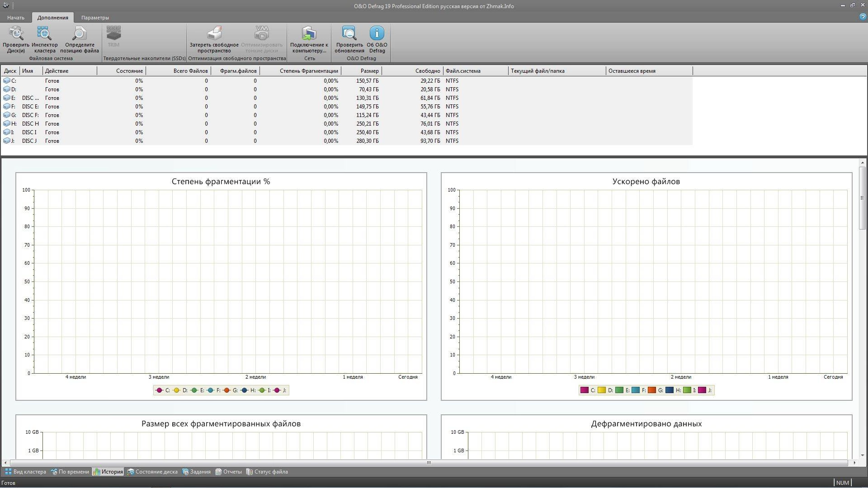Click Готов status bar text
This screenshot has width=868, height=488.
(x=9, y=483)
